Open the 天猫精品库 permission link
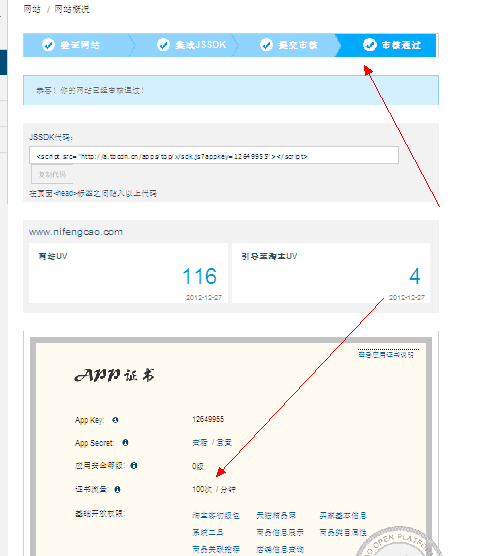Screen dimensions: 496x556 (276, 515)
